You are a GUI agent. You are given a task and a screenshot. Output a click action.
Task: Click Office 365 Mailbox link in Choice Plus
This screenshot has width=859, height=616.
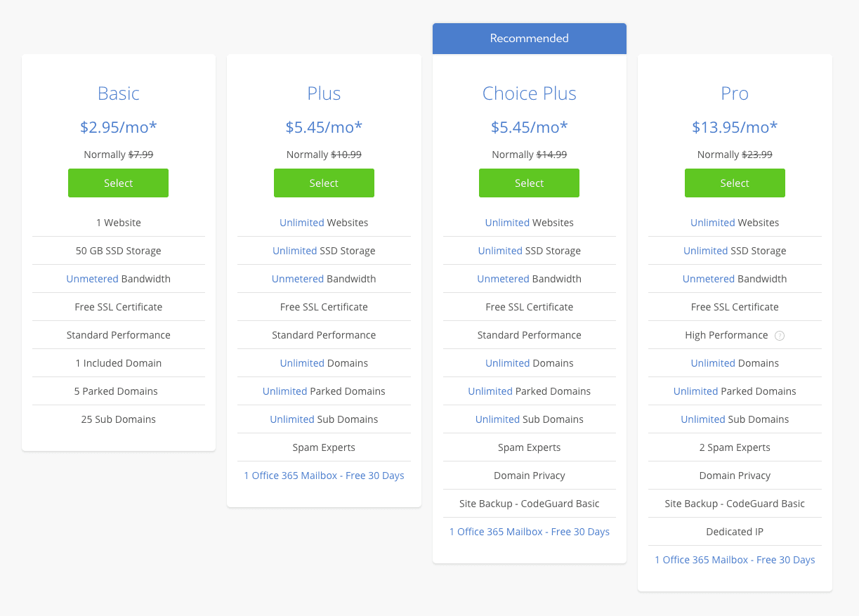click(529, 532)
